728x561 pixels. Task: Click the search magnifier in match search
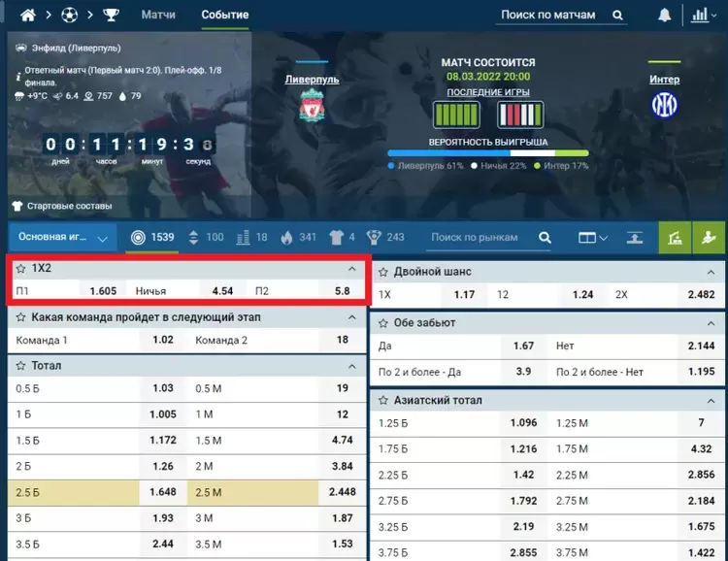coord(617,16)
